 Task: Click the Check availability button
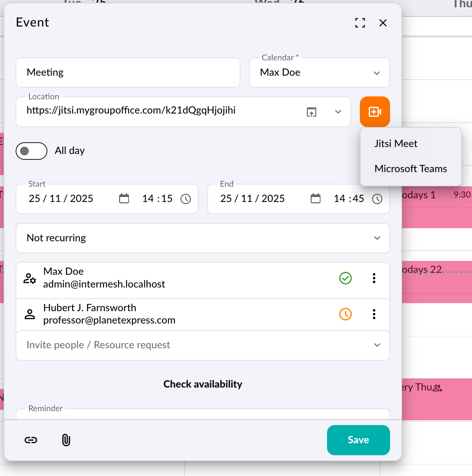click(x=202, y=384)
